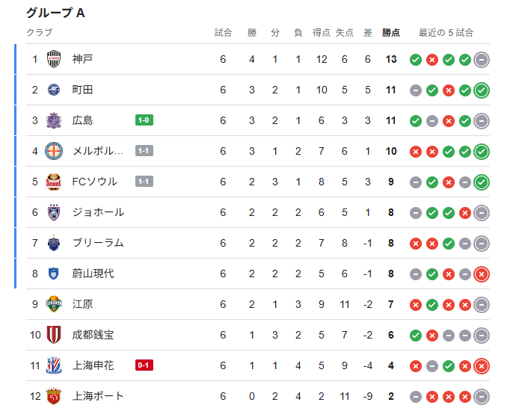Click the Buriram United crest
The image size is (513, 420).
pyautogui.click(x=55, y=244)
